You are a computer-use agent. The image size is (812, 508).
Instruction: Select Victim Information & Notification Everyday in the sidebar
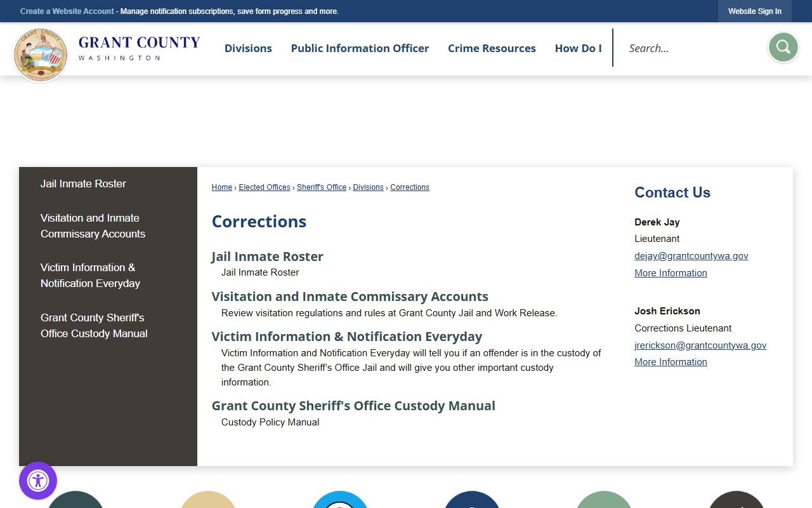tap(90, 276)
